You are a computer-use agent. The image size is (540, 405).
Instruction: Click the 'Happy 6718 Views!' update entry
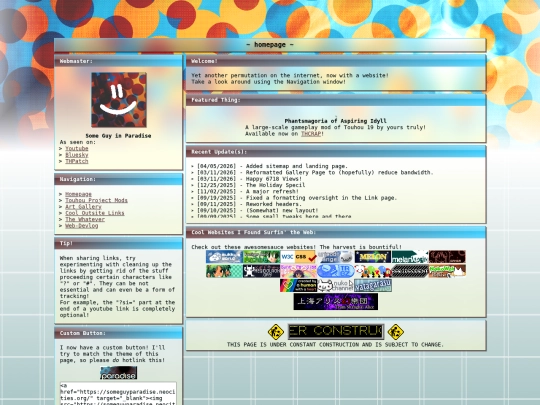(249, 179)
